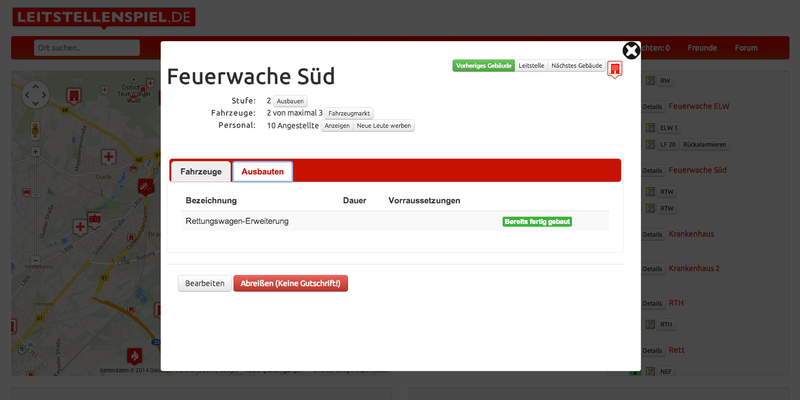Screen dimensions: 800x400
Task: Focus the Ort suchen search field
Action: pyautogui.click(x=87, y=48)
